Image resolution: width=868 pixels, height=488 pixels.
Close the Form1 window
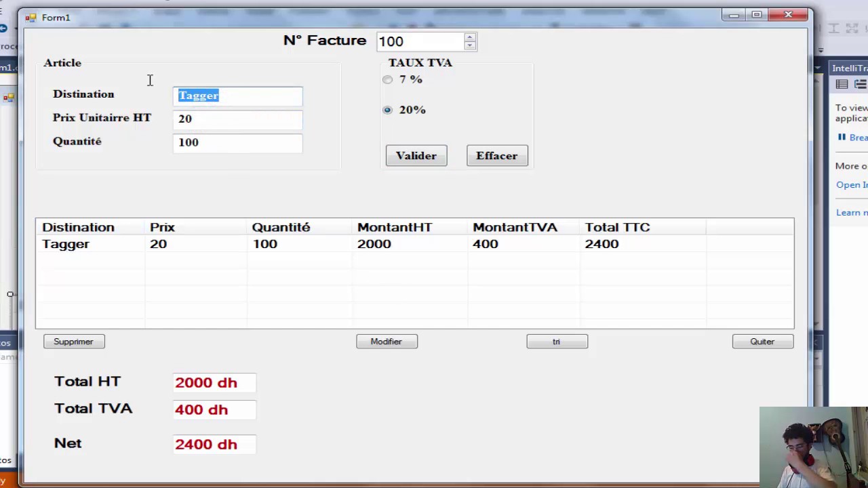(789, 15)
